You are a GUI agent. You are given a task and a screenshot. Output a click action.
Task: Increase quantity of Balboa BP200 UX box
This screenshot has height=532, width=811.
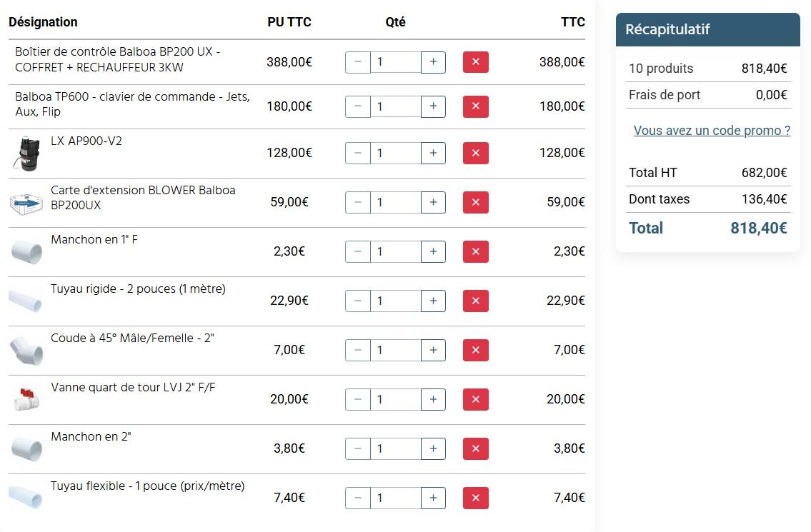433,62
